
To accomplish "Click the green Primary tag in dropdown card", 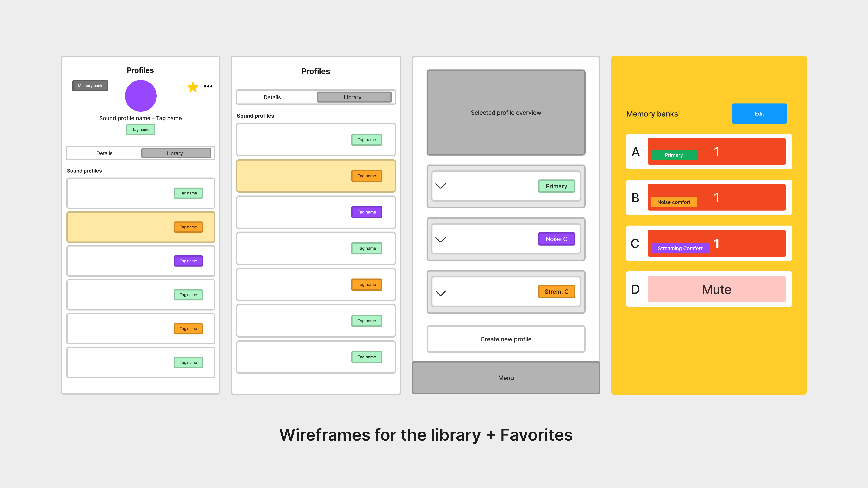I will coord(557,186).
